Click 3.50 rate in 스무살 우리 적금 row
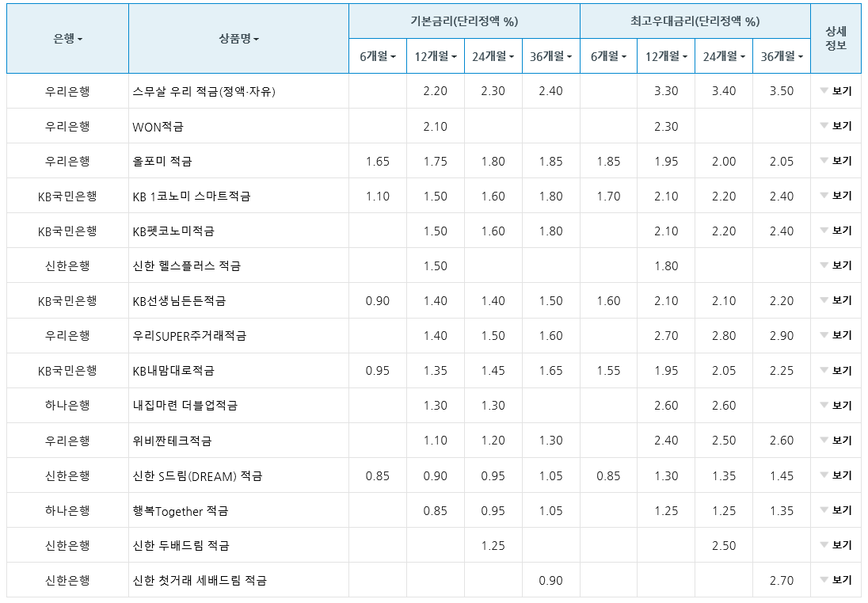This screenshot has height=603, width=868. [x=782, y=91]
